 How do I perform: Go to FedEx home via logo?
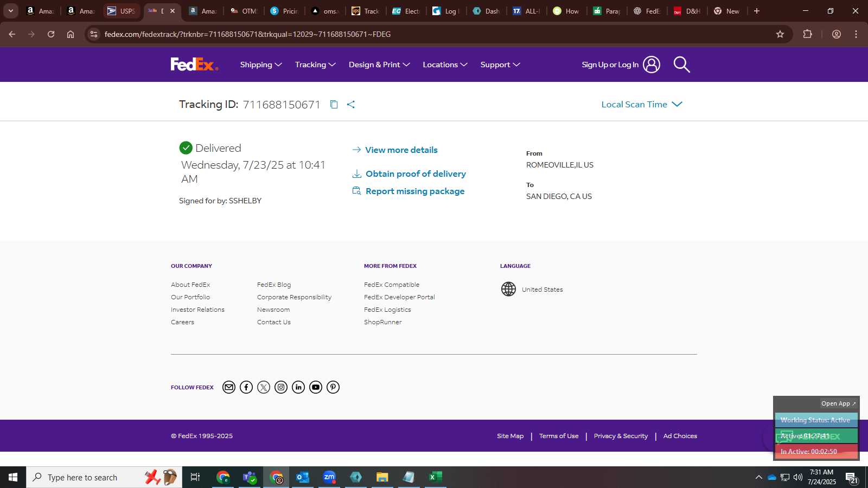click(x=194, y=65)
